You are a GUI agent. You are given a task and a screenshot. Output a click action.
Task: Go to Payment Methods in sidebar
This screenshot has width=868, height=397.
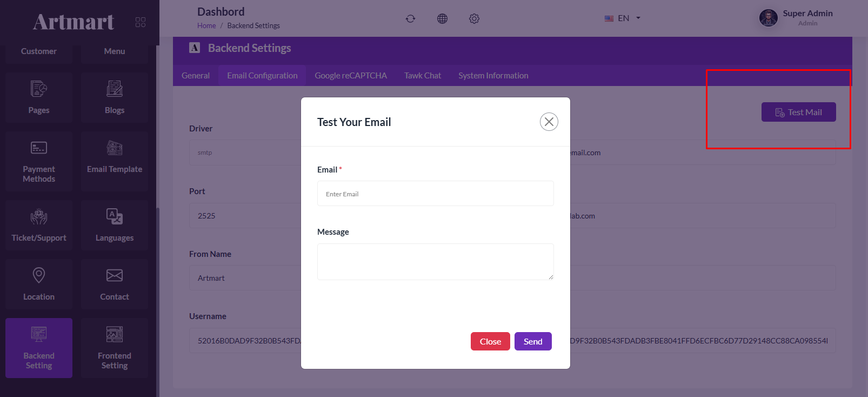click(x=39, y=161)
